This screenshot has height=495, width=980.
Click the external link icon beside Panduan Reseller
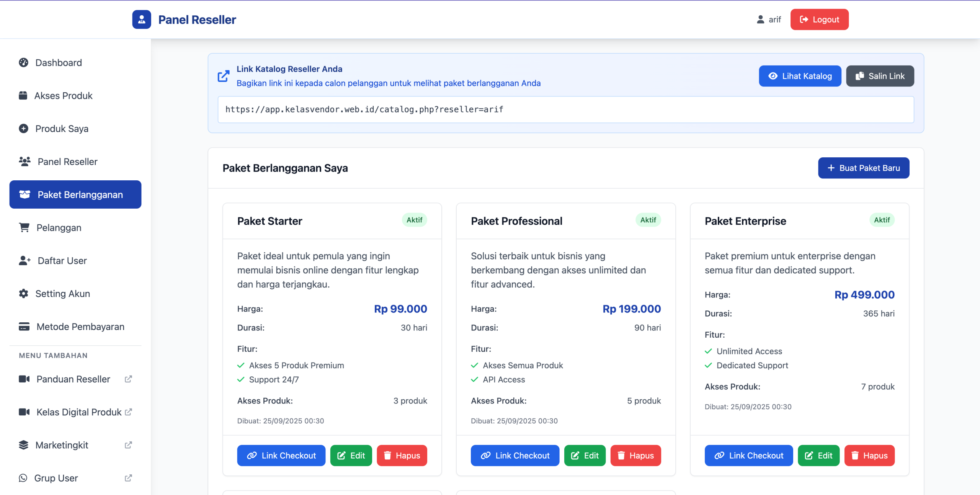click(x=128, y=379)
